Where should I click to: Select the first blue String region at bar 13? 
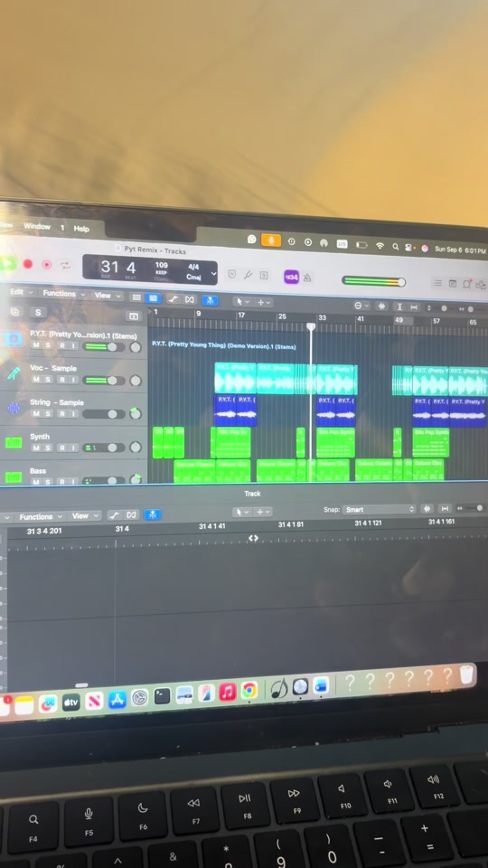(x=225, y=410)
